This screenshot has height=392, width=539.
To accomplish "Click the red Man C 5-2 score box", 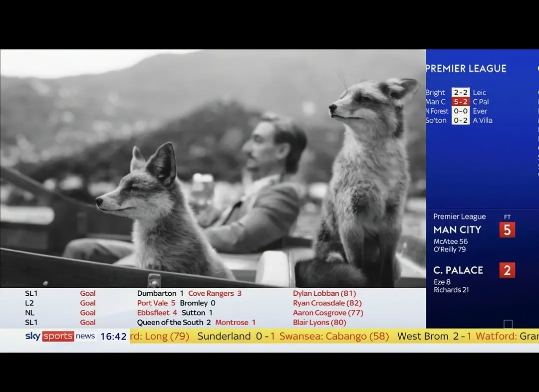I will click(x=461, y=102).
